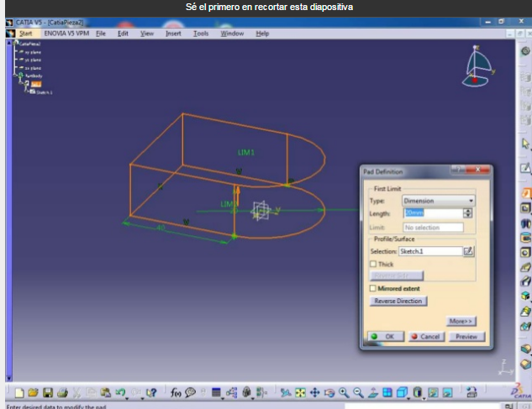Viewport: 532px width, 409px height.
Task: Click the Create Multi-View icon
Action: pyautogui.click(x=387, y=392)
